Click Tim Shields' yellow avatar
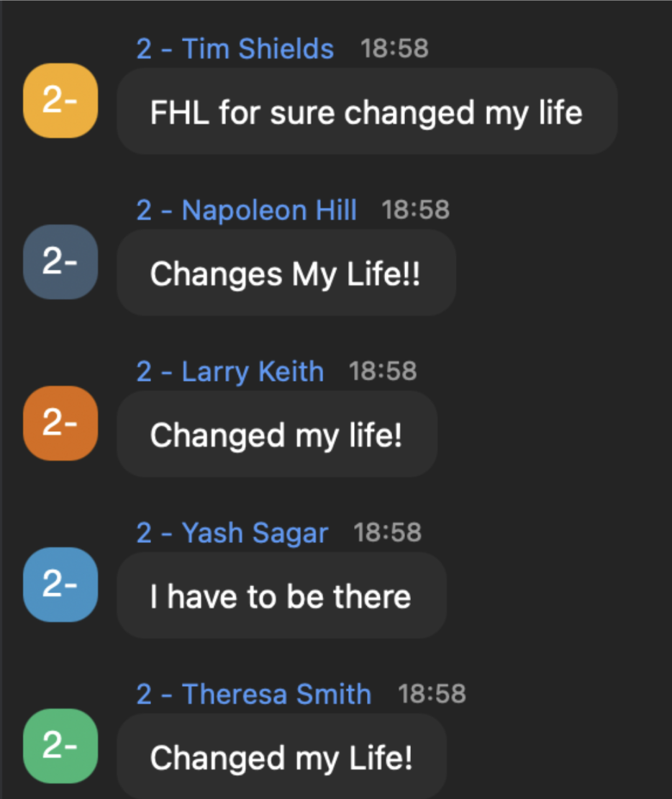The image size is (672, 799). point(60,101)
